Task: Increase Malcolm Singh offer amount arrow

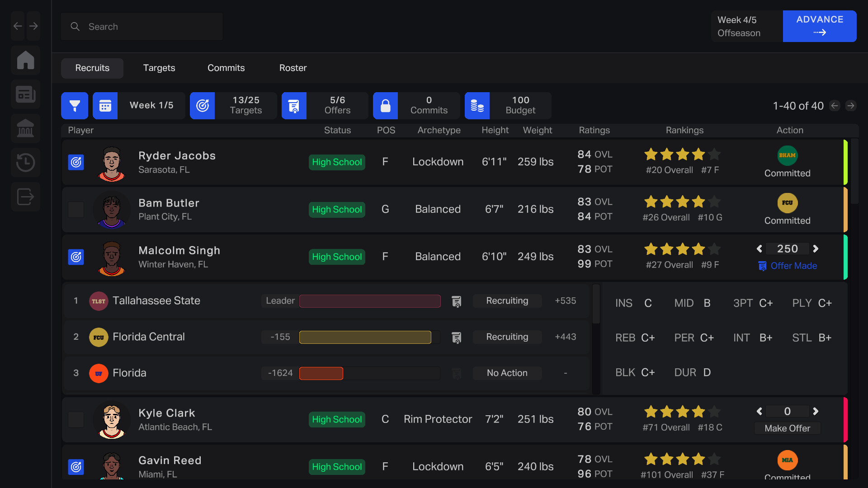Action: pyautogui.click(x=816, y=249)
